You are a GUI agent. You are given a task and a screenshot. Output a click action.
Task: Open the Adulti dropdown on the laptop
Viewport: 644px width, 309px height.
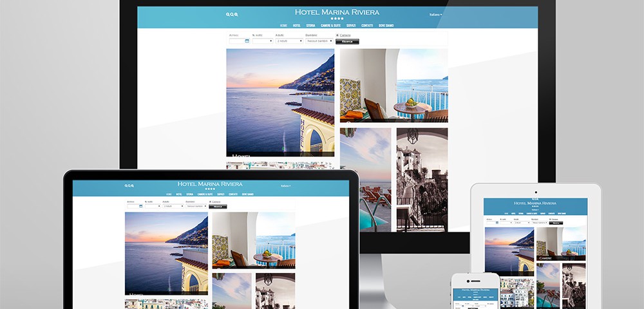pyautogui.click(x=173, y=207)
